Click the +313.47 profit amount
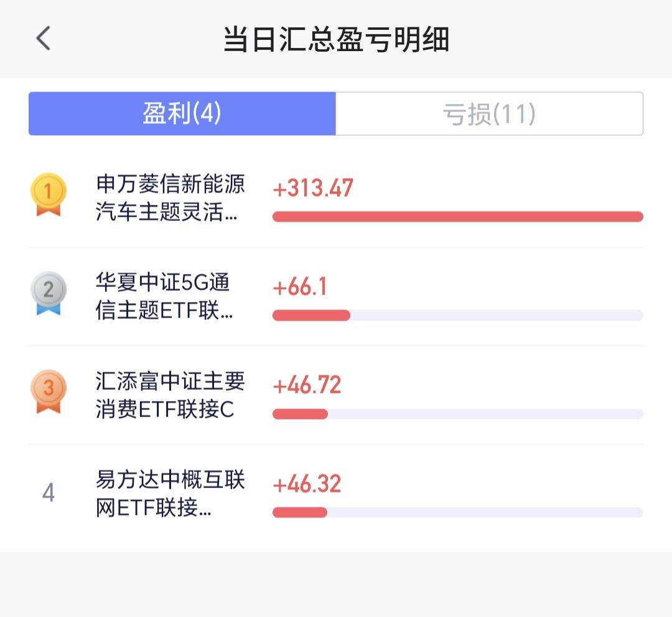Screen dimensions: 672x617 (313, 188)
